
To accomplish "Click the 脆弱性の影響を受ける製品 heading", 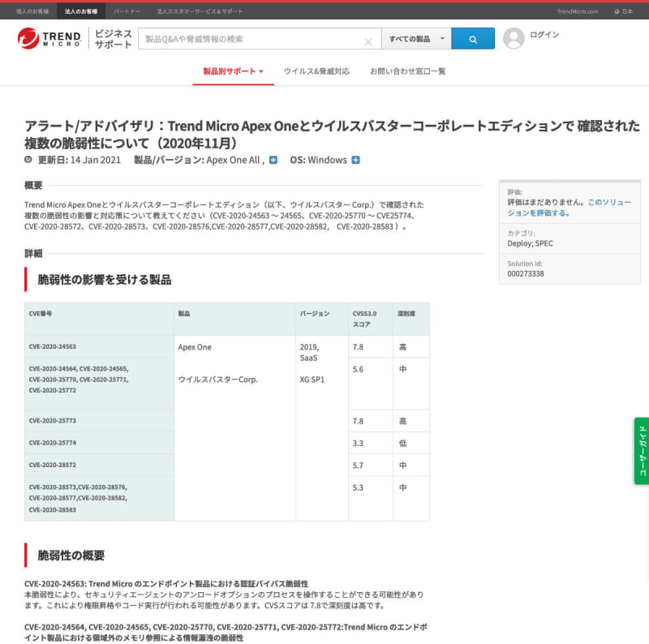I will 105,280.
